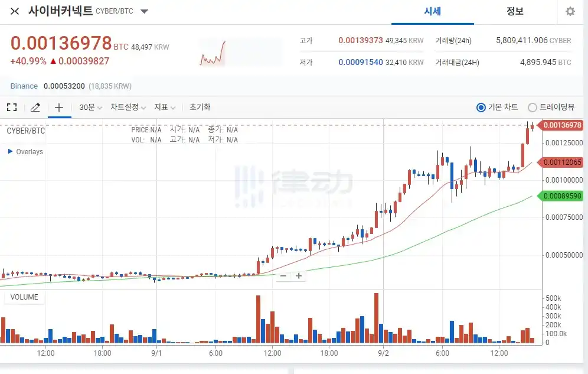This screenshot has height=374, width=588.
Task: Select the 시세 tab
Action: click(x=433, y=11)
